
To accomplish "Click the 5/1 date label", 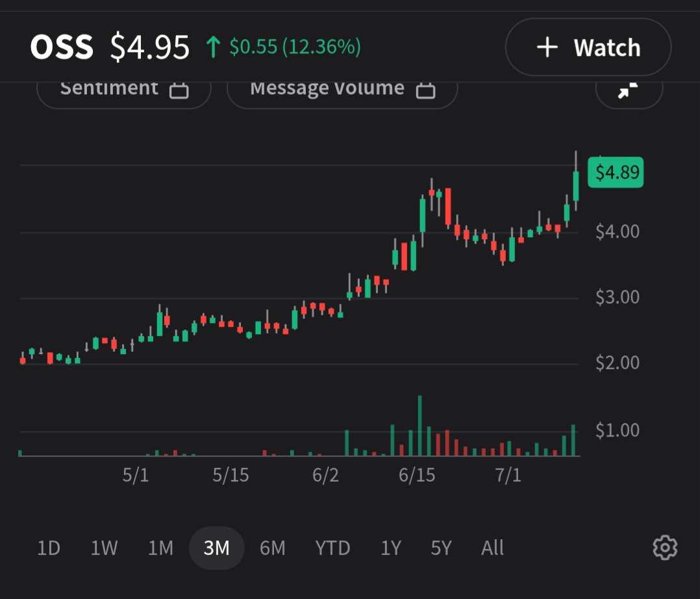I will (x=136, y=475).
